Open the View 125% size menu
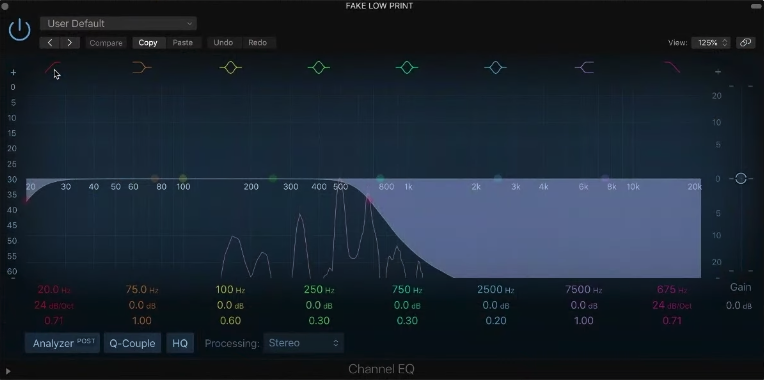This screenshot has height=380, width=764. click(x=710, y=43)
